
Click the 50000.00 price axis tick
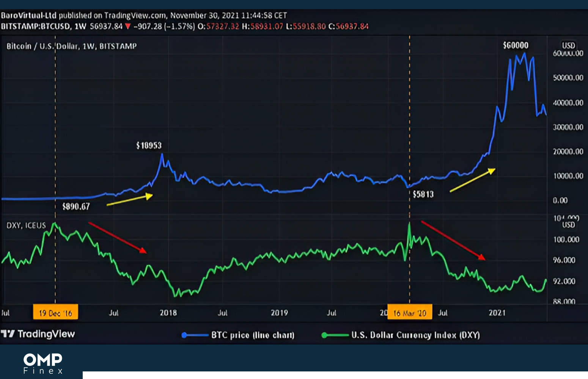click(568, 78)
